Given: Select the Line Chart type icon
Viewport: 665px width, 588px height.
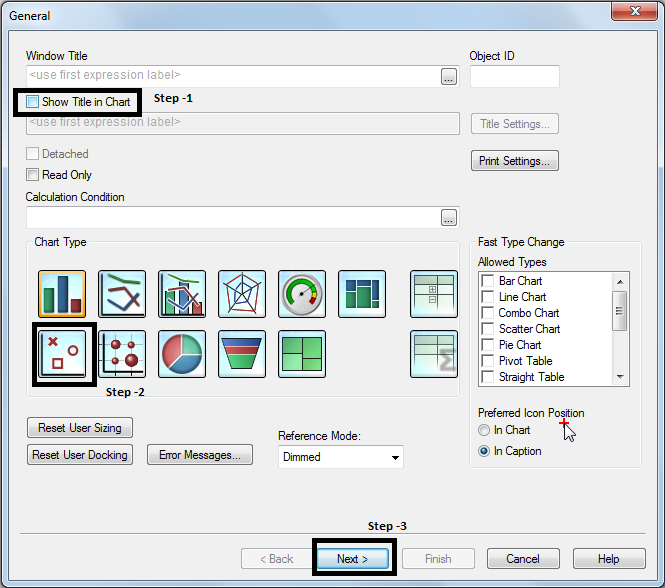Looking at the screenshot, I should [122, 294].
